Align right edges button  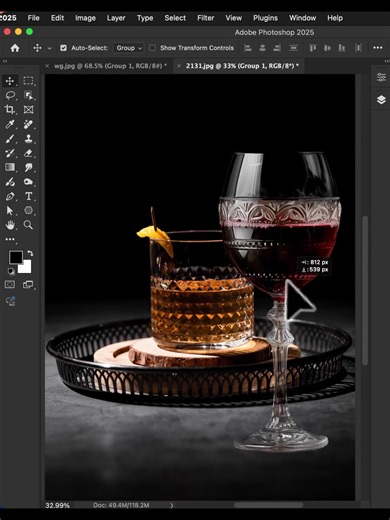(277, 48)
